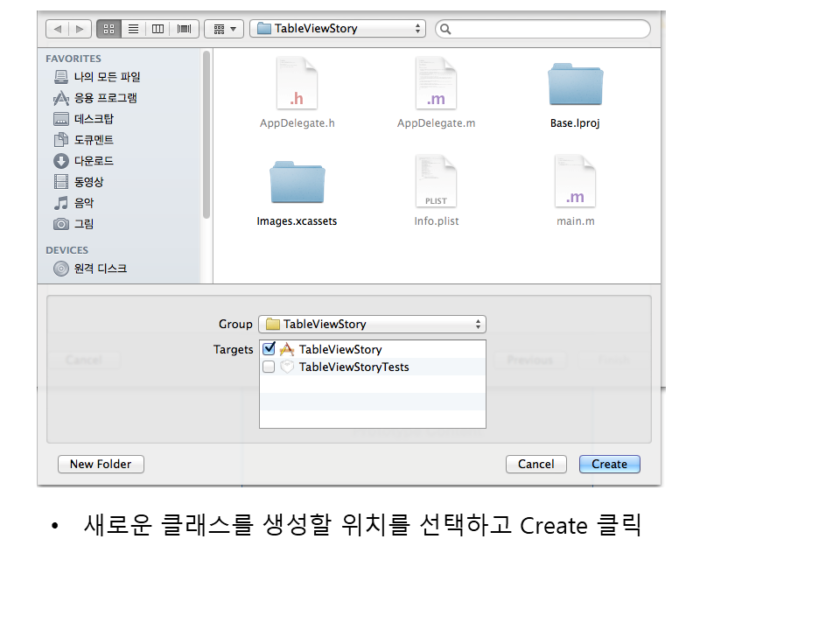Switch to column view mode
Image resolution: width=840 pixels, height=630 pixels.
coord(158,29)
